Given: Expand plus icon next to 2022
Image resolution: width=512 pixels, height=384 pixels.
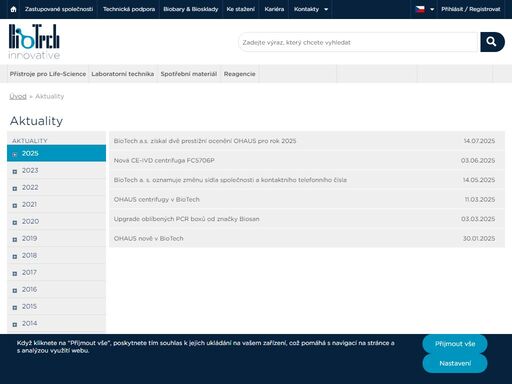Looking at the screenshot, I should click(15, 189).
